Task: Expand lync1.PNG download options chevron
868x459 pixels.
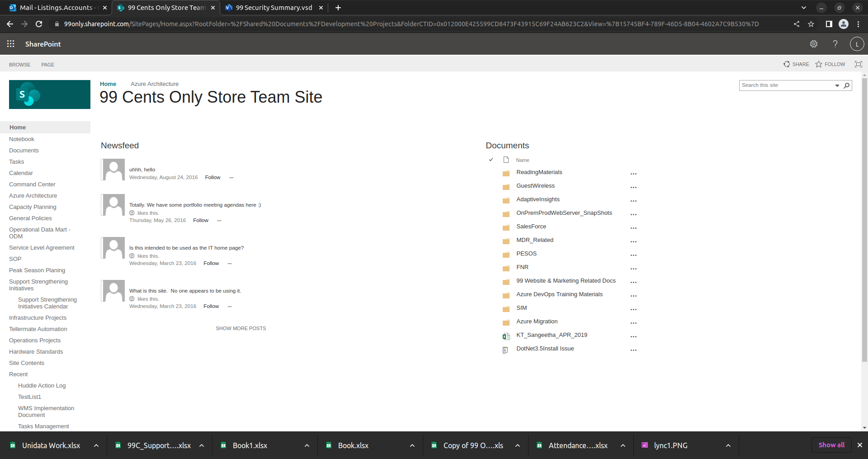Action: point(728,445)
